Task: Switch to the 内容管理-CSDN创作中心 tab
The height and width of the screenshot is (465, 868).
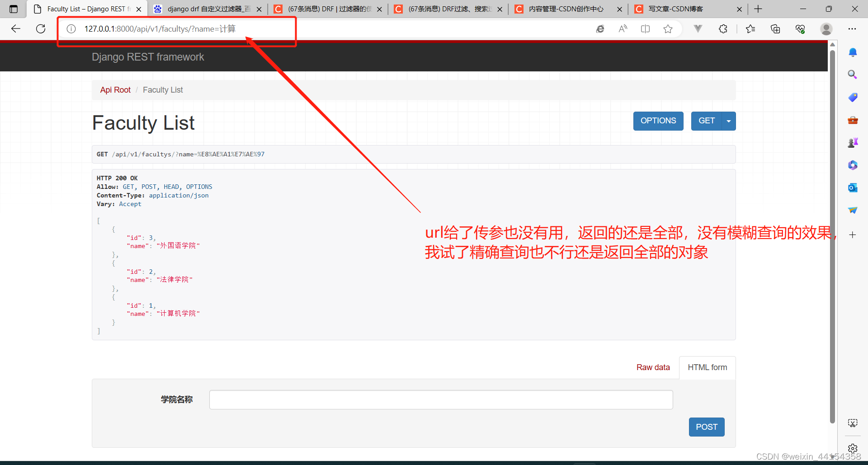Action: tap(569, 9)
